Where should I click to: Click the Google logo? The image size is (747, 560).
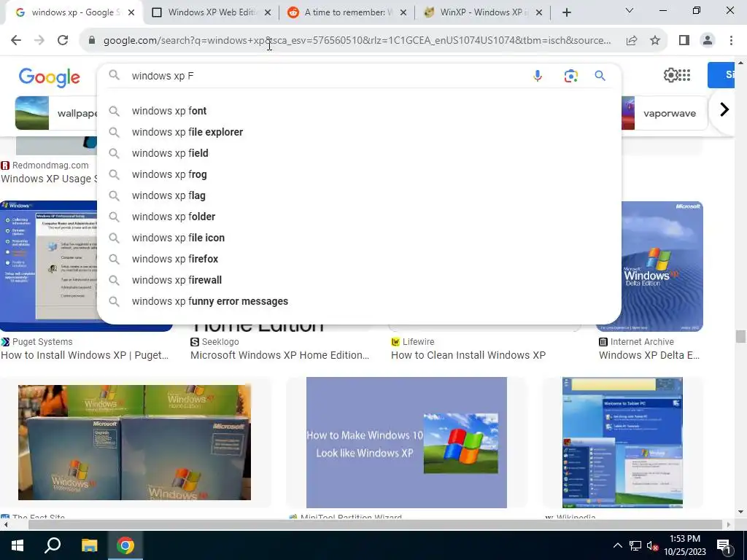click(x=49, y=77)
